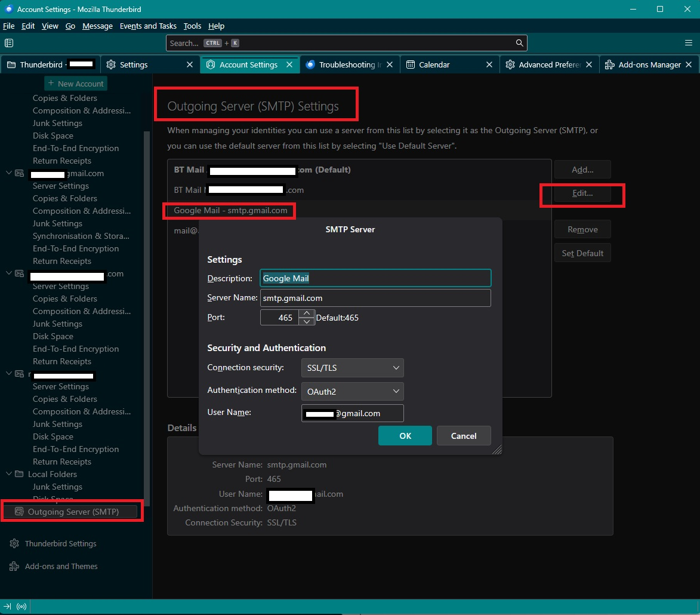The height and width of the screenshot is (615, 700).
Task: Open the View menu
Action: click(50, 26)
